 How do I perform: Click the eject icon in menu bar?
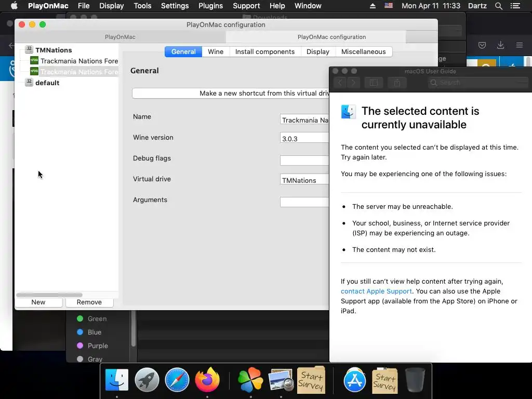(373, 6)
